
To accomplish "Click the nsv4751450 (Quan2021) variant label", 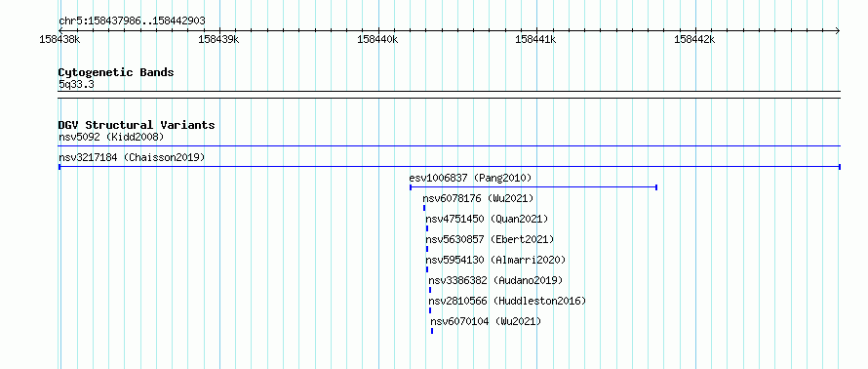I will point(487,219).
